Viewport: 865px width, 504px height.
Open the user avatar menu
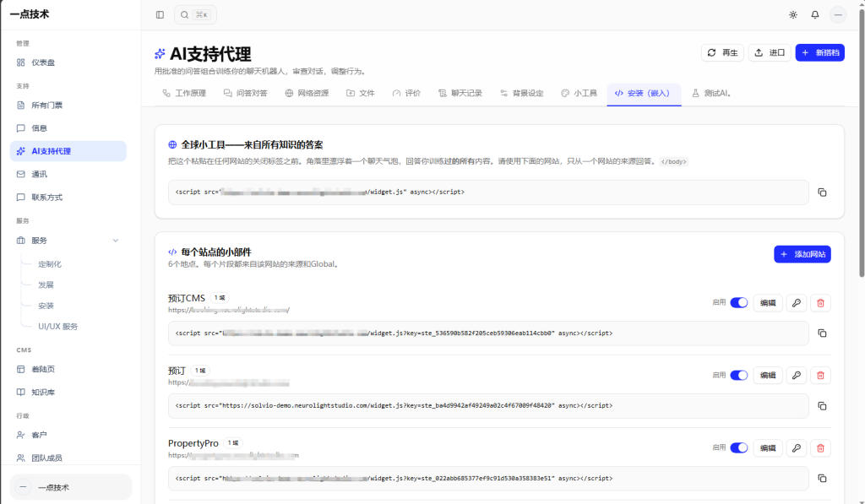[x=838, y=15]
